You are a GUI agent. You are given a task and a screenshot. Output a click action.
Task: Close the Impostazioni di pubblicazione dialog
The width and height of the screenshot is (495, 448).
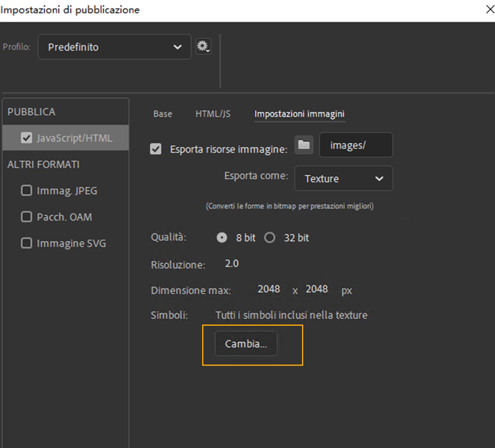[490, 9]
